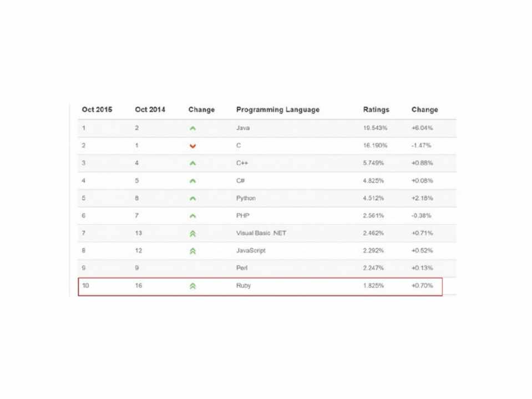Click the Perl language name

click(x=241, y=268)
